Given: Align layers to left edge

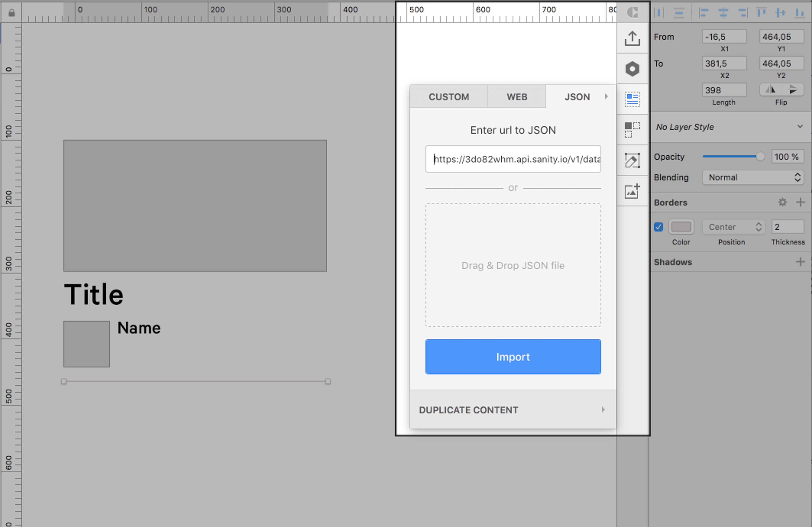Looking at the screenshot, I should 704,13.
